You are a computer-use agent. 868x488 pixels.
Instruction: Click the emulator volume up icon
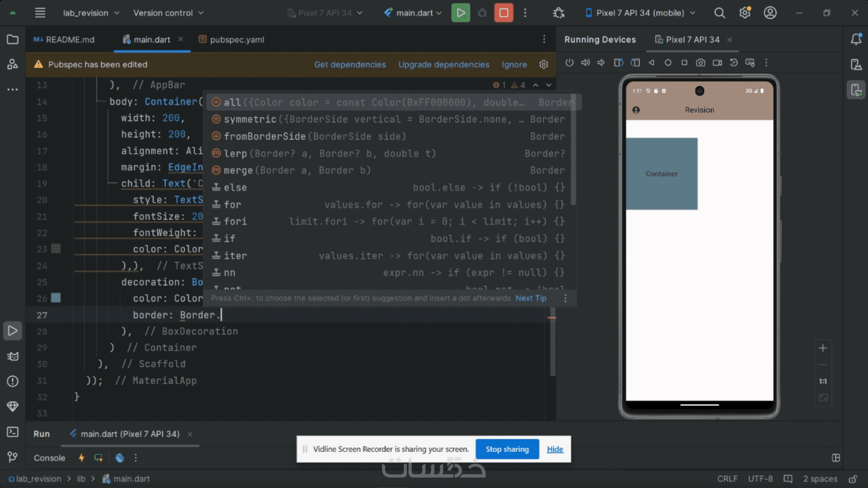coord(585,63)
